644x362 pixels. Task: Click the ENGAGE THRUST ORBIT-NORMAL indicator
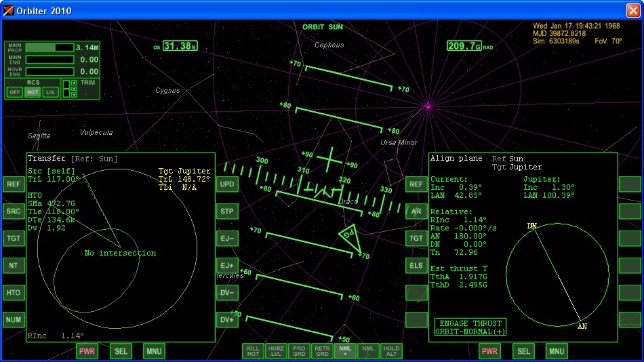[470, 327]
